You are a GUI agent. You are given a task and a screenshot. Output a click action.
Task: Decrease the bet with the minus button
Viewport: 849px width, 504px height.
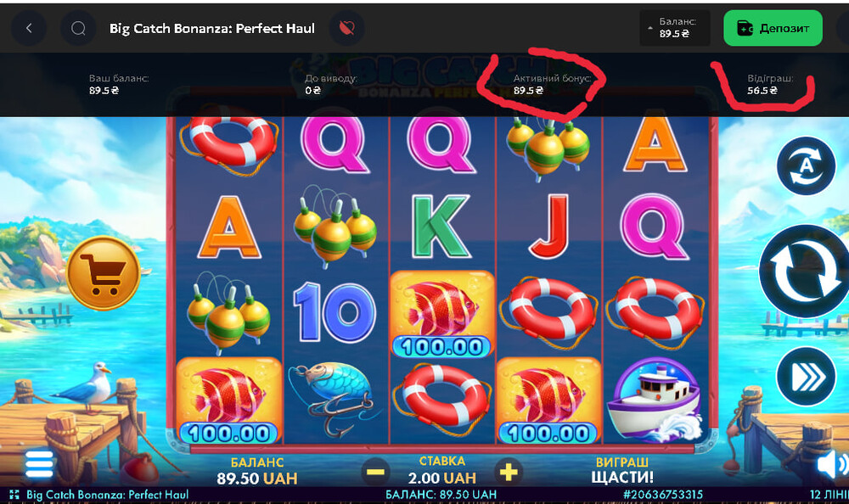pyautogui.click(x=375, y=473)
